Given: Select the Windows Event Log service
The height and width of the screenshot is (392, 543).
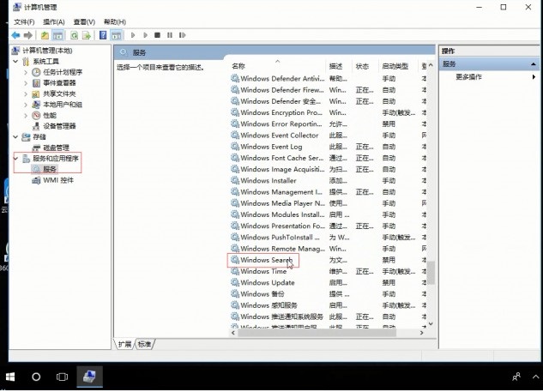Looking at the screenshot, I should [271, 147].
